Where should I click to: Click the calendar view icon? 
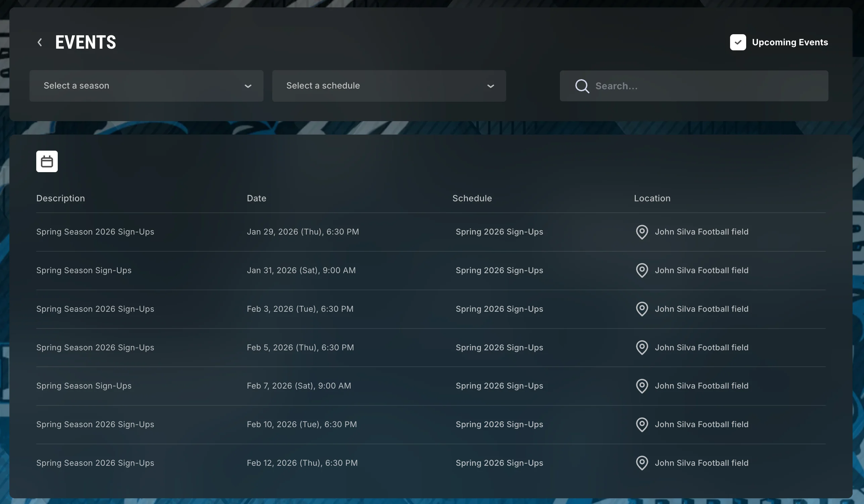47,161
